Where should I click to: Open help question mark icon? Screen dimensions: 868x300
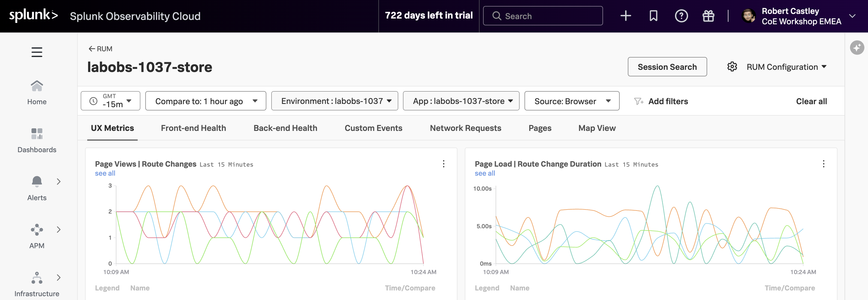click(681, 16)
